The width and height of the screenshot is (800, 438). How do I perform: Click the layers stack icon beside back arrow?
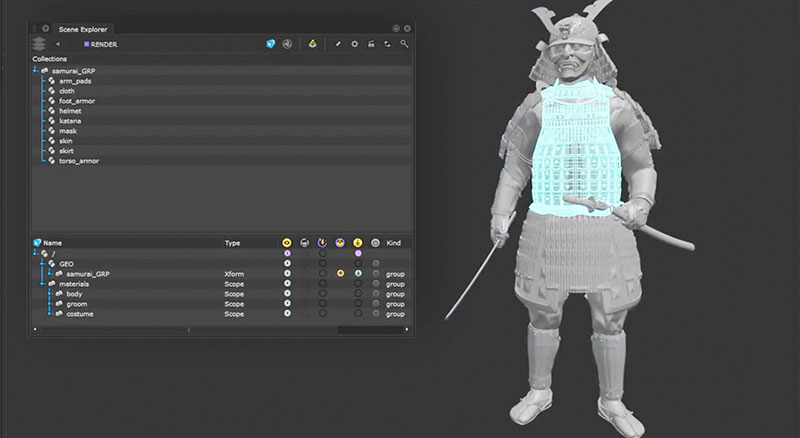click(39, 44)
